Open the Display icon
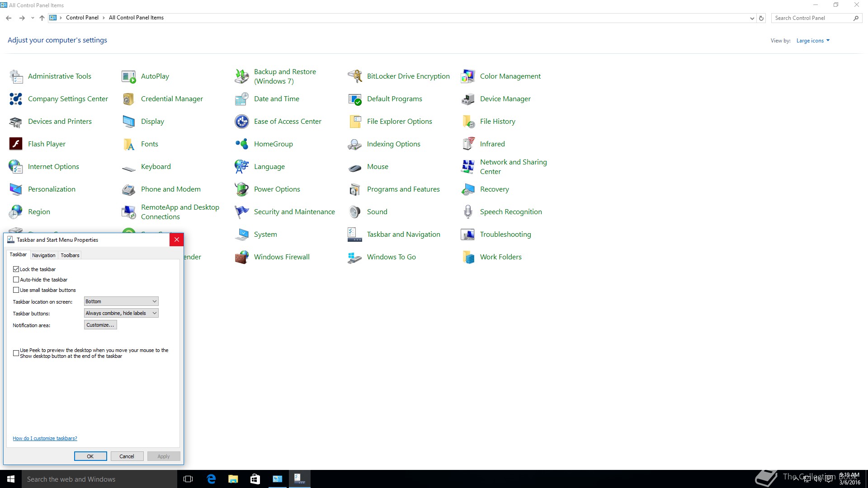Image resolution: width=868 pixels, height=488 pixels. click(129, 122)
